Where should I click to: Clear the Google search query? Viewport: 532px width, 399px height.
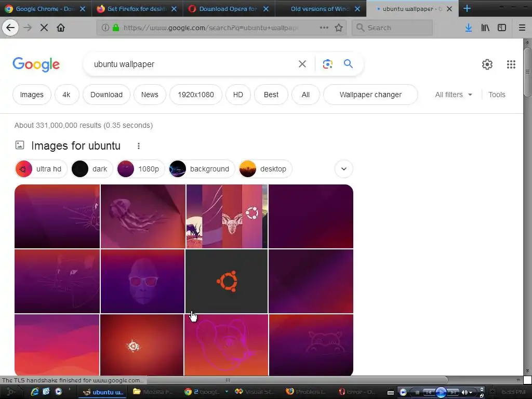[x=302, y=64]
